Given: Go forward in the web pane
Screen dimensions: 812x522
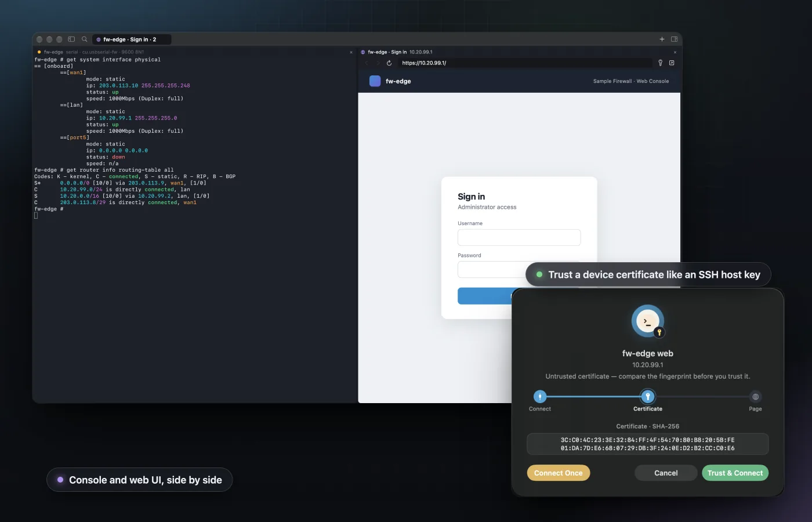Looking at the screenshot, I should pos(378,63).
